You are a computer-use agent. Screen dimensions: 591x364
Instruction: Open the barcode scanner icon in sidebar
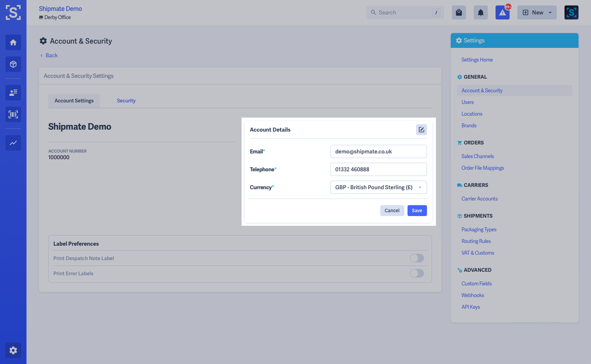(13, 114)
